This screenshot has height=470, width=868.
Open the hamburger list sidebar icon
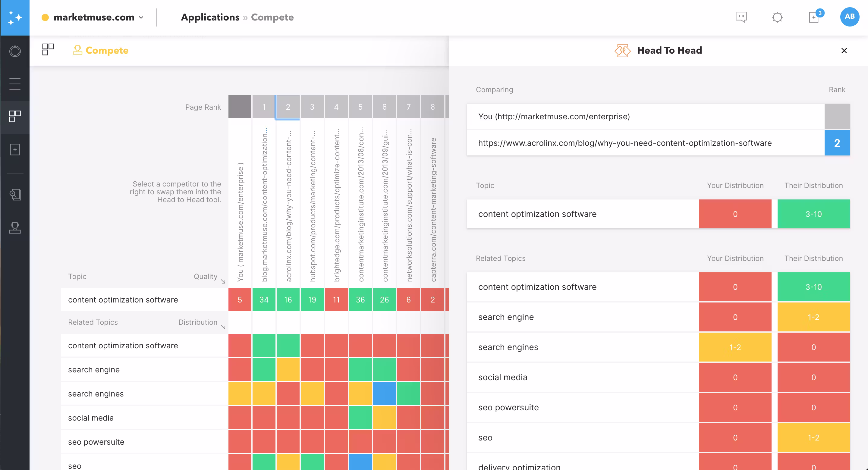click(x=15, y=83)
